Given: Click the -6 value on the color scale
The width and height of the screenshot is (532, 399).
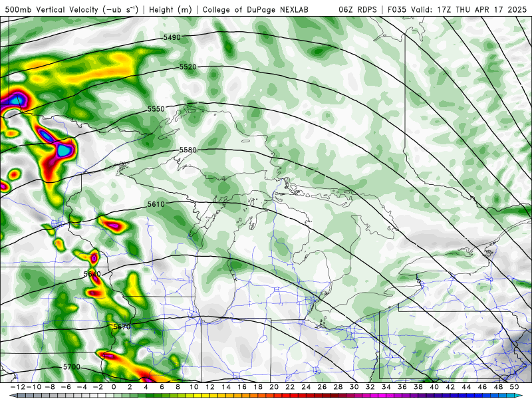Looking at the screenshot, I should [66, 387].
